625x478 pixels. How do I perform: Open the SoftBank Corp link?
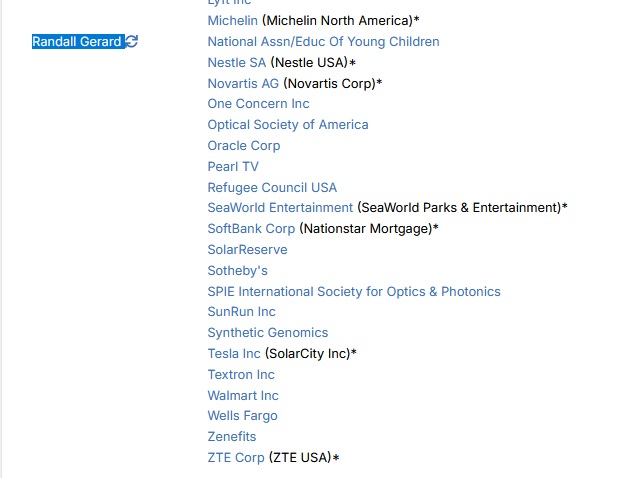(x=251, y=229)
